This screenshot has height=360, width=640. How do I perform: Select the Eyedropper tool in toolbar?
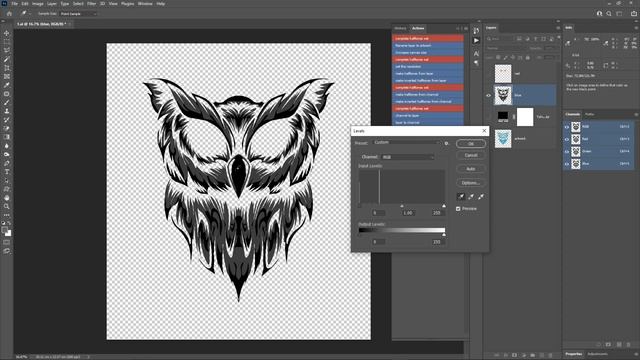point(7,85)
